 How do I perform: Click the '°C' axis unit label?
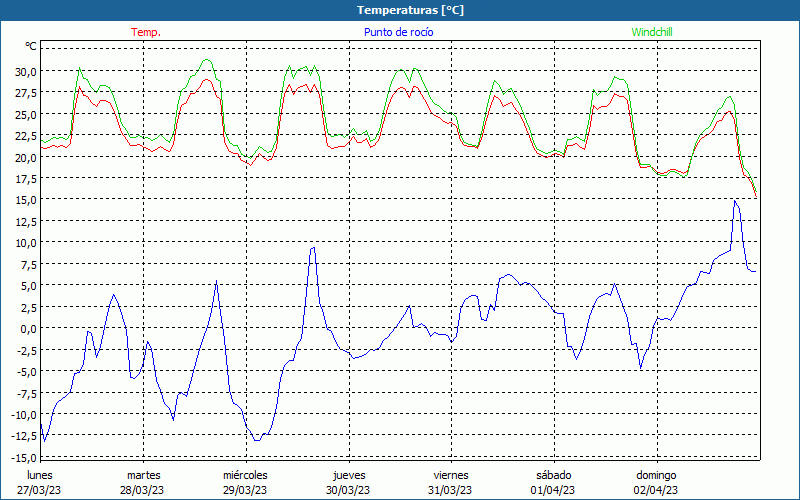[31, 46]
